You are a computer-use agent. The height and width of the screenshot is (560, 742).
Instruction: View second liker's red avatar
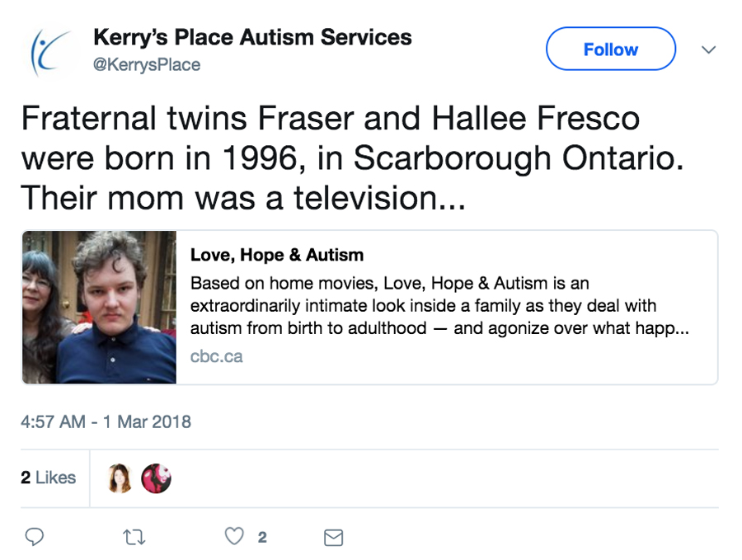[x=156, y=478]
